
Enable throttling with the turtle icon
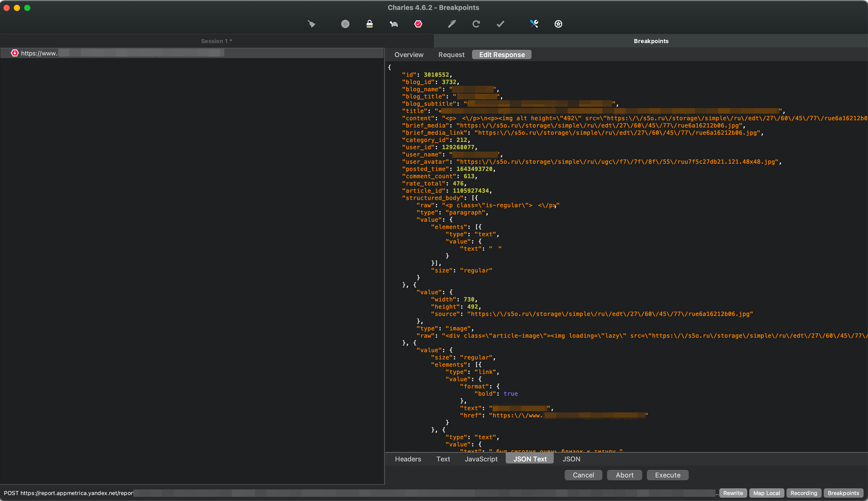click(x=394, y=24)
